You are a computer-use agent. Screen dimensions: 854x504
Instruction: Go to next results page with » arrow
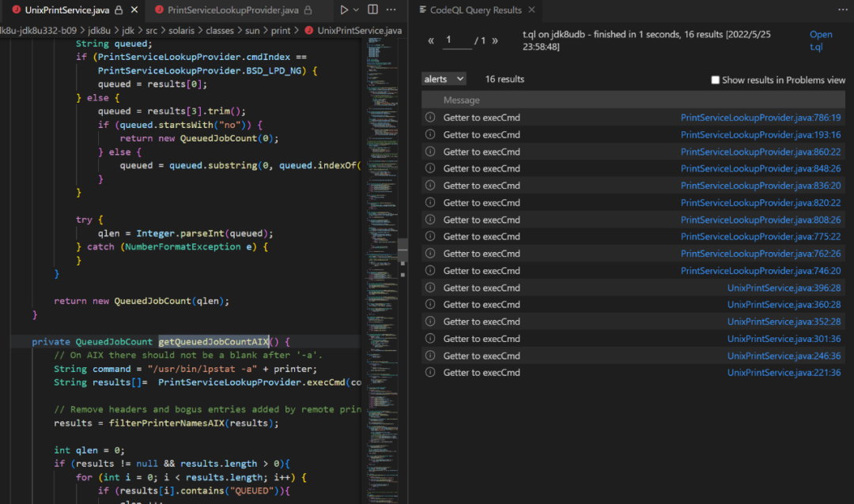(x=496, y=40)
